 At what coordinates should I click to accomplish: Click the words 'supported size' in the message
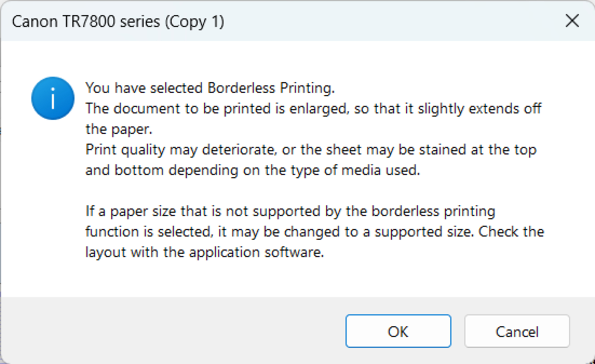[424, 232]
